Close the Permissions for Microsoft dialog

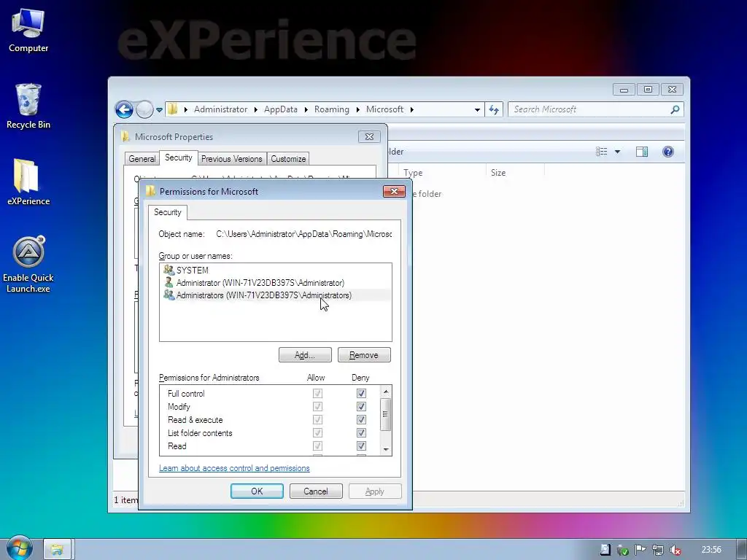click(x=394, y=191)
